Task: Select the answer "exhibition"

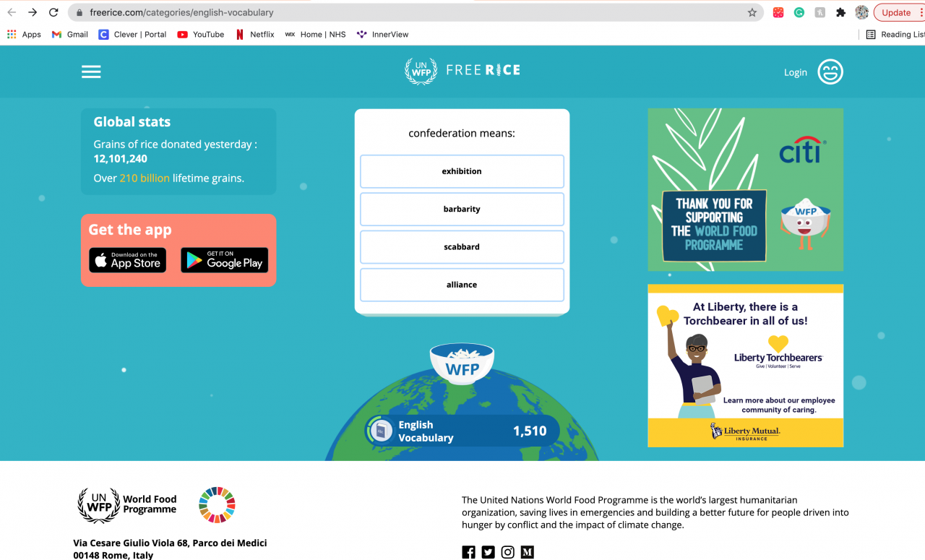Action: tap(462, 171)
